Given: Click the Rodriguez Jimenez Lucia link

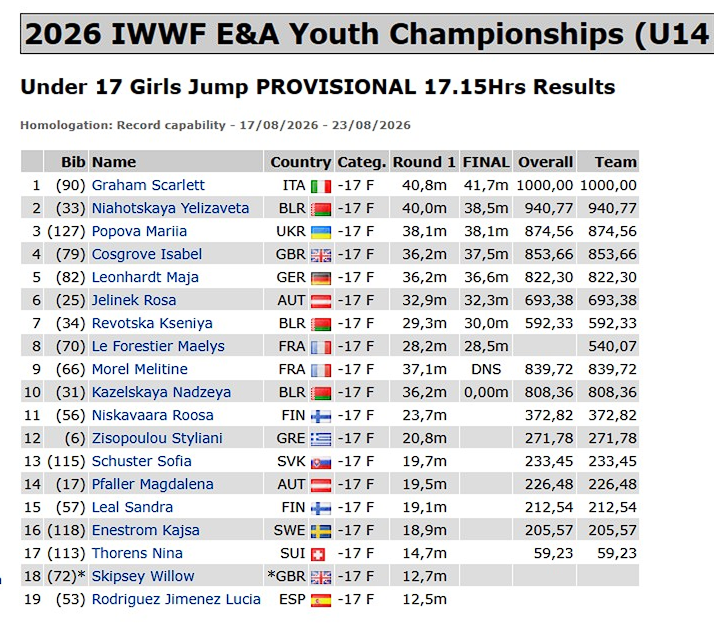Looking at the screenshot, I should (176, 599).
